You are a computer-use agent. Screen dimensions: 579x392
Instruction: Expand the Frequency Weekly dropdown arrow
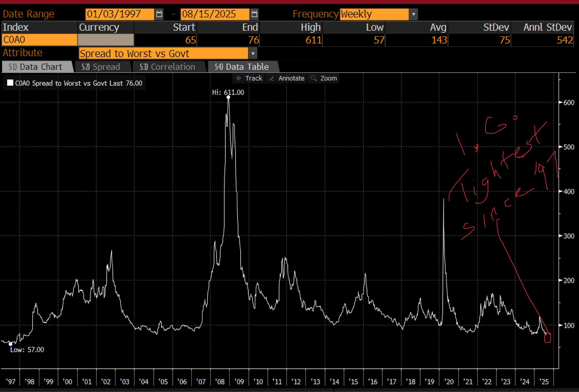tap(413, 14)
